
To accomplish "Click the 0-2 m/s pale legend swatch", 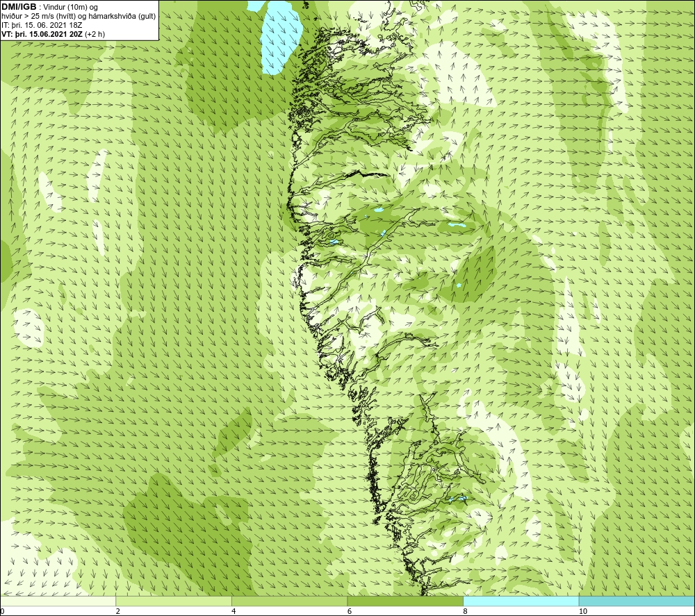I will [58, 601].
